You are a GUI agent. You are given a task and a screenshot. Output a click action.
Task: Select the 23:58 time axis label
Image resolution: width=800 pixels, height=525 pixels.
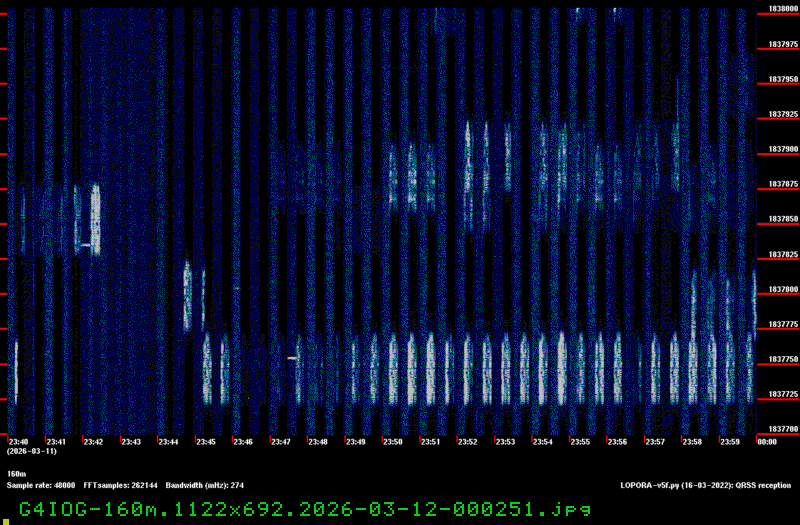click(x=692, y=442)
